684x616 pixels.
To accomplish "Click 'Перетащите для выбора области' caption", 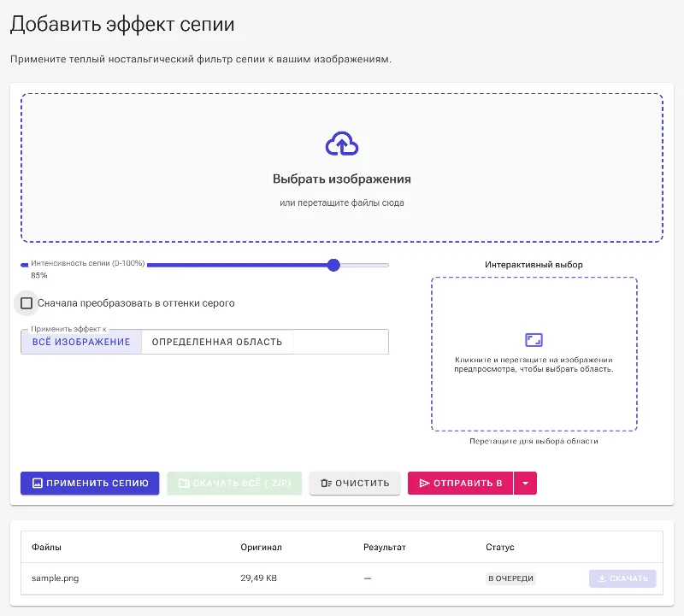I will pyautogui.click(x=534, y=441).
